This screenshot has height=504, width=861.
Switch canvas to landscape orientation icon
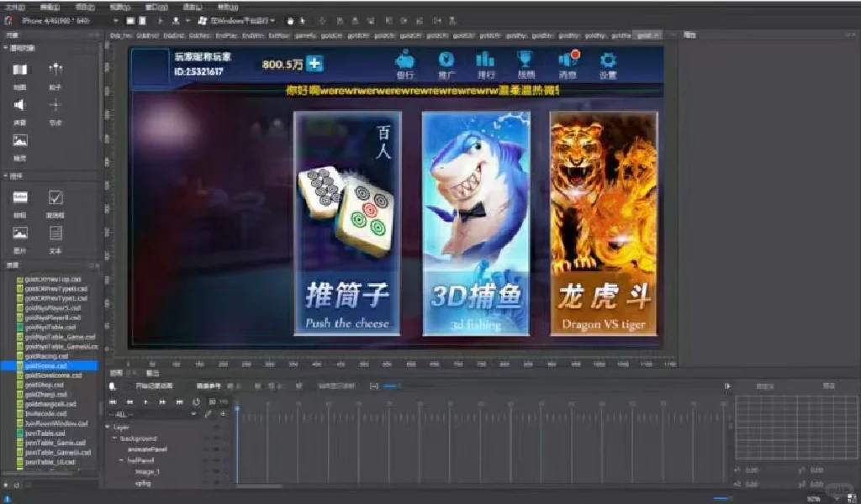click(x=130, y=21)
